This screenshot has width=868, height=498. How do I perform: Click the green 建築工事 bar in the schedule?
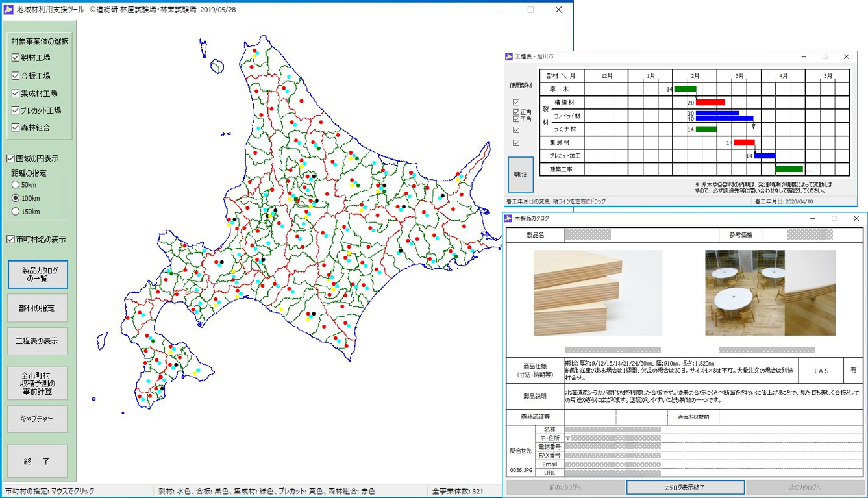click(789, 169)
